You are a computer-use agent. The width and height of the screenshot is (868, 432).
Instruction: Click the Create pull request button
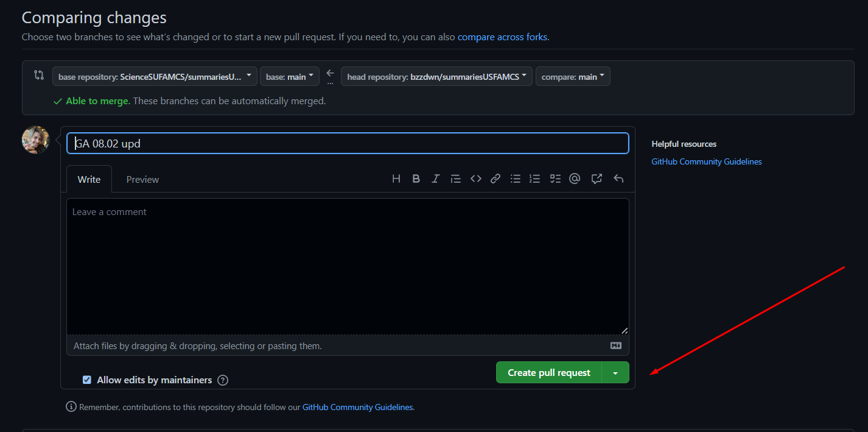click(549, 373)
